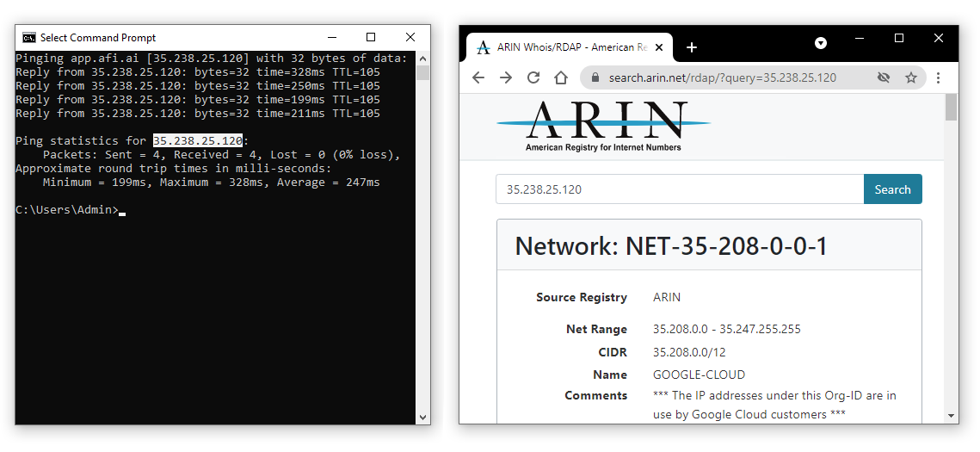Click the browser address bar URL
This screenshot has height=452, width=980.
click(x=723, y=78)
